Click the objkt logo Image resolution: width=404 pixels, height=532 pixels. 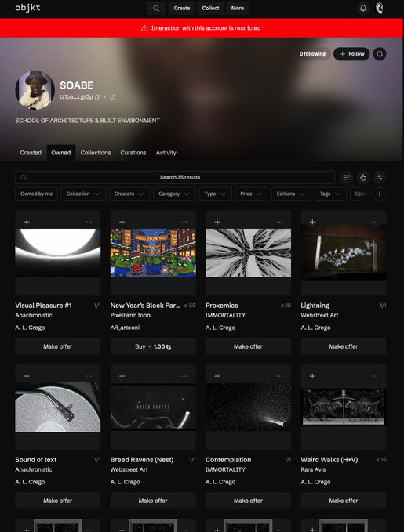27,8
